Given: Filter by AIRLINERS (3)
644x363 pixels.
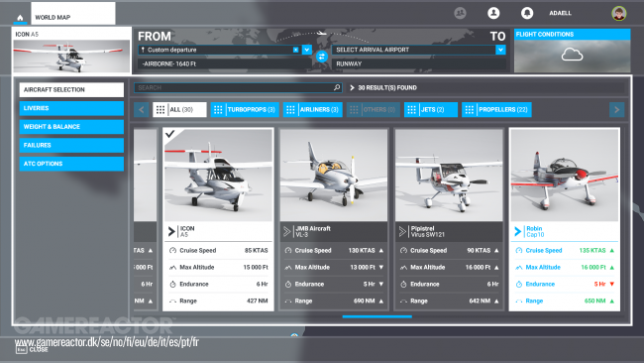Looking at the screenshot, I should pyautogui.click(x=312, y=110).
